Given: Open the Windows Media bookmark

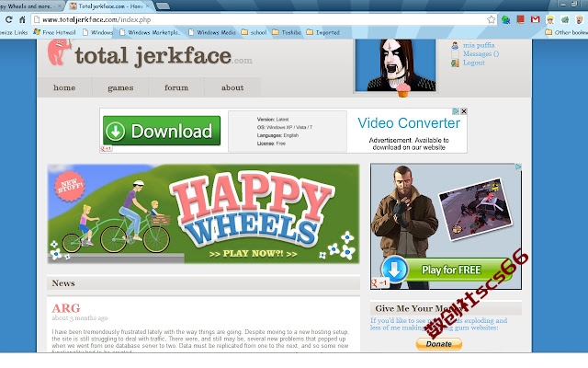Looking at the screenshot, I should (x=212, y=32).
